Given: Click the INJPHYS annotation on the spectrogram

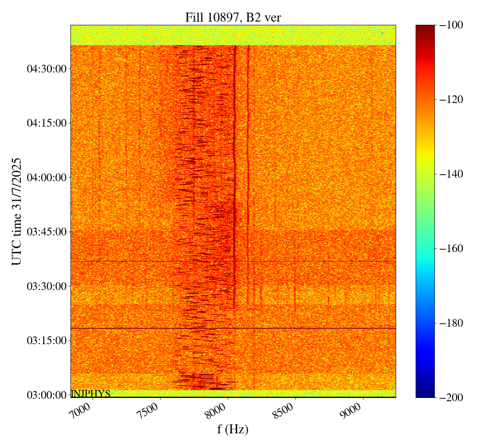Looking at the screenshot, I should coord(90,394).
